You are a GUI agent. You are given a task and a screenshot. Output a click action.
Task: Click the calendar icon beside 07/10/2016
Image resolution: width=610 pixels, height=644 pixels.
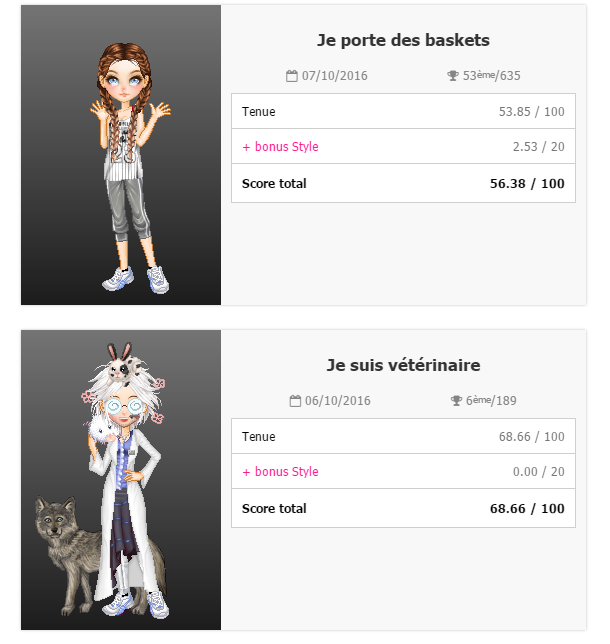(x=291, y=76)
